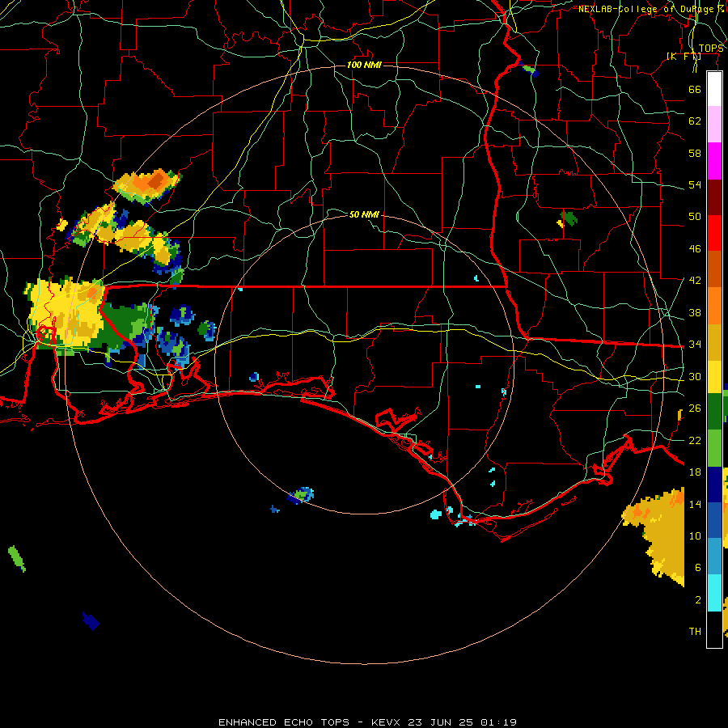Screen dimensions: 728x728
Task: Click the white swatch at top of legend
Action: coord(714,89)
